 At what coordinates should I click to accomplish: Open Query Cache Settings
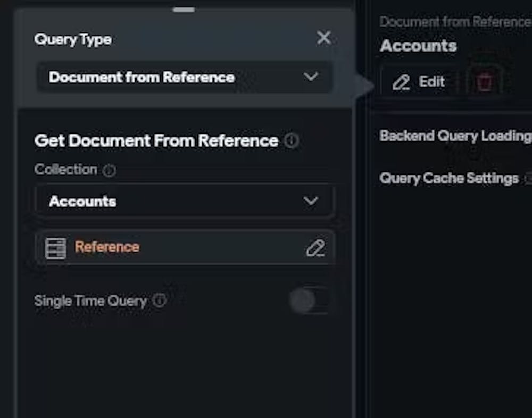point(449,178)
